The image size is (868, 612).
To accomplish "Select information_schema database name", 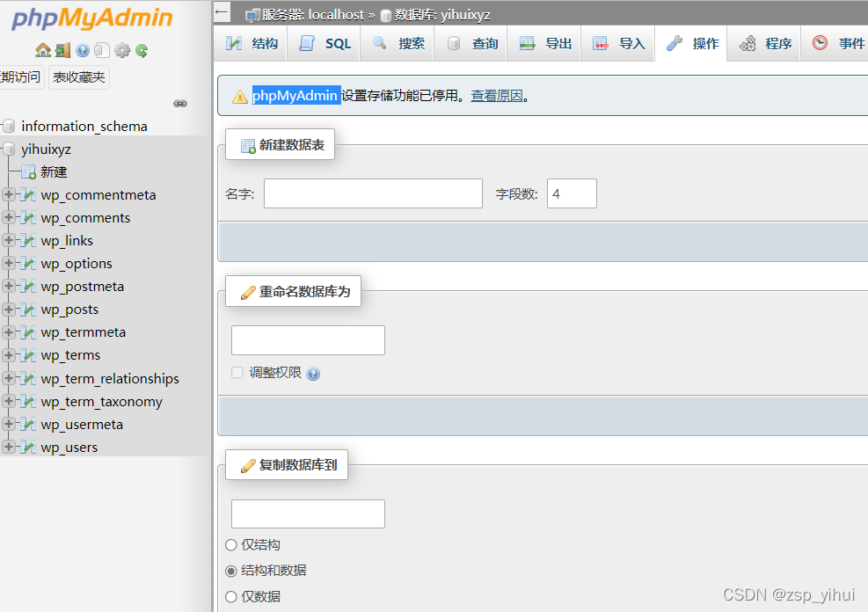I will pos(84,127).
